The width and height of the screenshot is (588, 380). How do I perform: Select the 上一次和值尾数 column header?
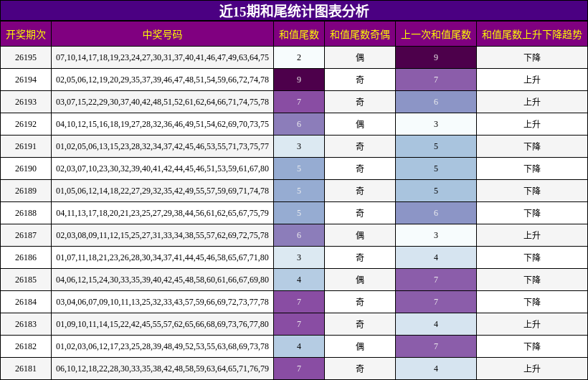pos(436,34)
